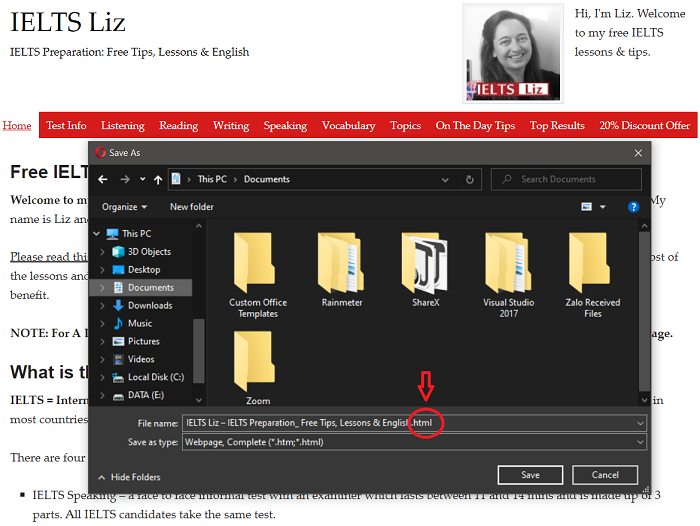This screenshot has width=700, height=526.
Task: Click the IELTS Liz site title
Action: coord(67,22)
